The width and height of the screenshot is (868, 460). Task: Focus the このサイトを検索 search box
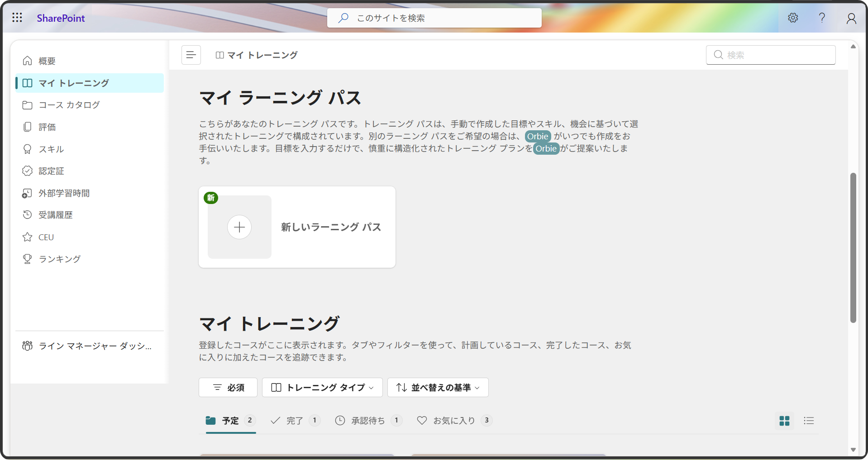(x=434, y=18)
